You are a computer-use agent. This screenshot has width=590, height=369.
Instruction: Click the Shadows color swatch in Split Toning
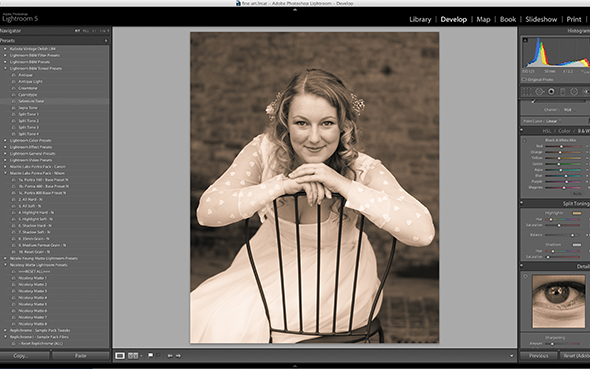(576, 245)
